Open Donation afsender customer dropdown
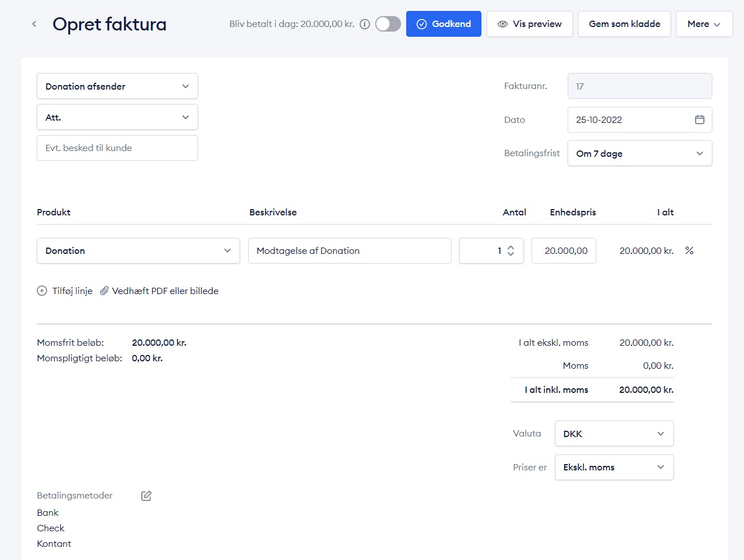 pyautogui.click(x=117, y=86)
